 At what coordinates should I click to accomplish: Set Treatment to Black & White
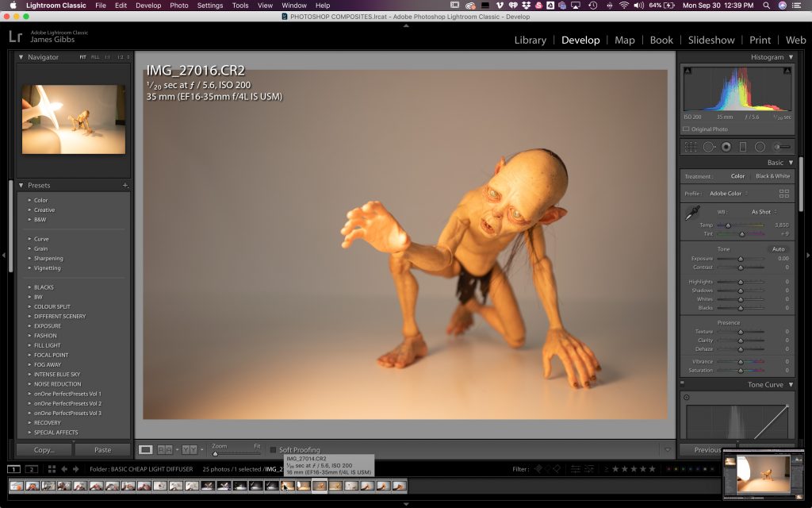point(772,176)
